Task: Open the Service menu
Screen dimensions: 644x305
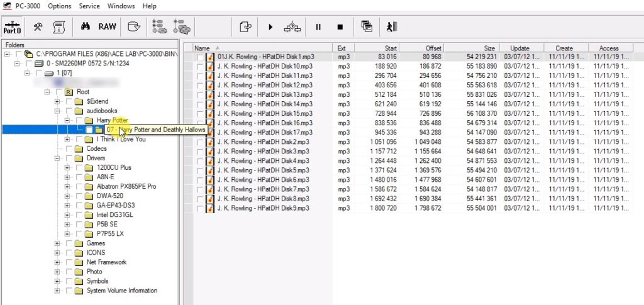Action: click(x=89, y=6)
